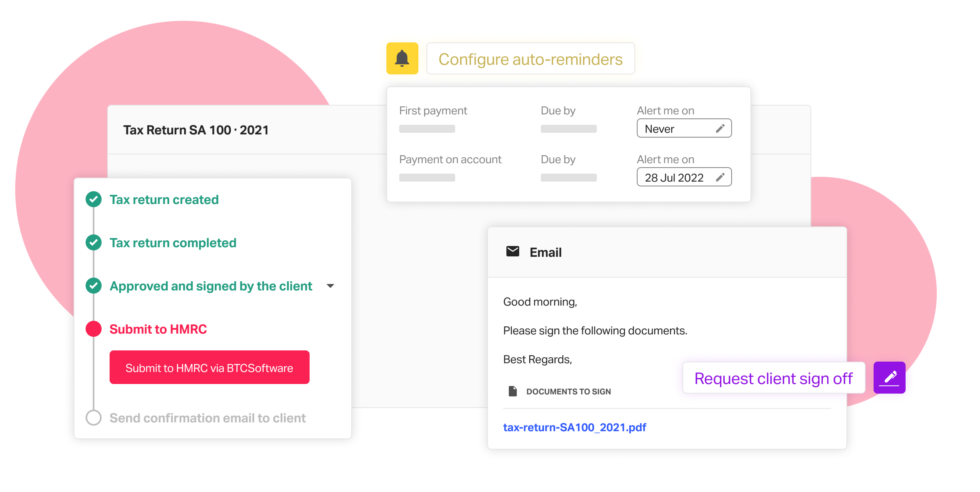Click the green check for Tax return completed
The height and width of the screenshot is (492, 980).
pyautogui.click(x=94, y=242)
